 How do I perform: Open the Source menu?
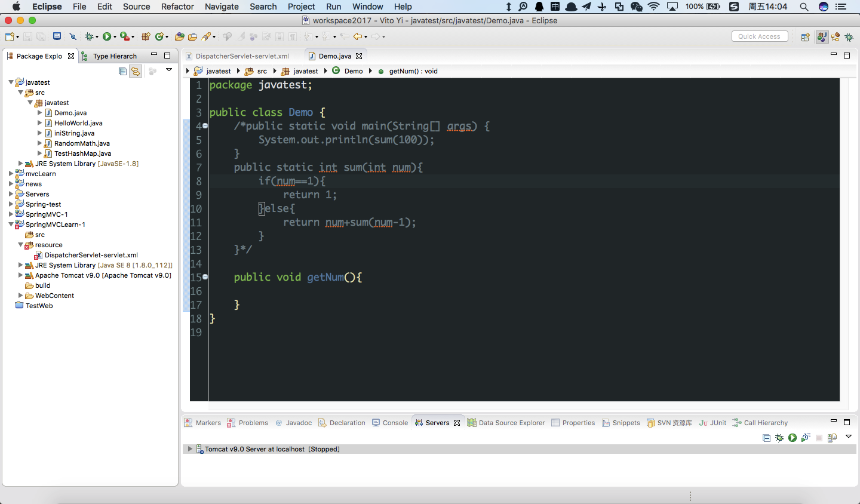136,7
